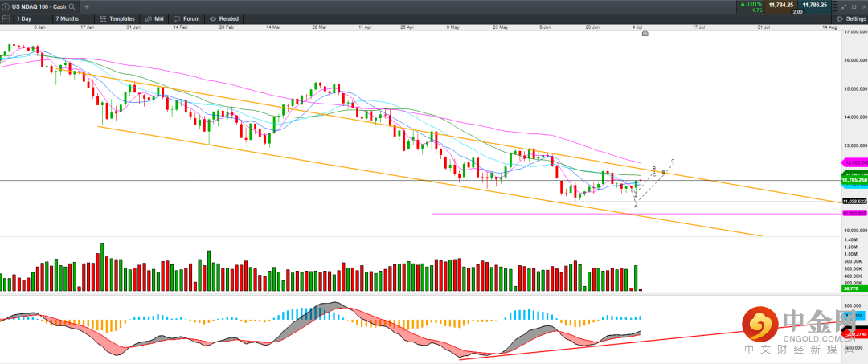Viewport: 868px width, 364px height.
Task: Select the US NDAQ 100 - Cash tab
Action: (36, 6)
